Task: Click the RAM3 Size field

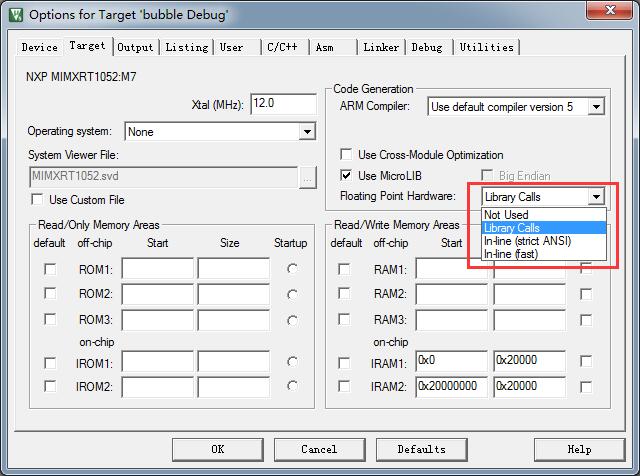Action: 529,320
